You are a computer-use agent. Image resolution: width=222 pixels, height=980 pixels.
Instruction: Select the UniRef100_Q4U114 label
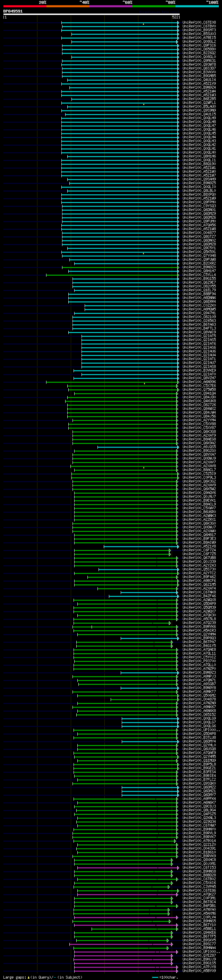199,80
